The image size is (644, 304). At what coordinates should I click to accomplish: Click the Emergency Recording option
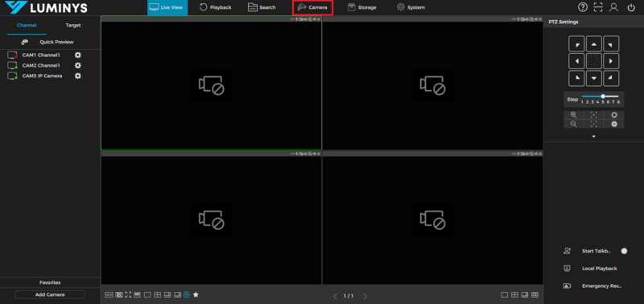(x=602, y=286)
